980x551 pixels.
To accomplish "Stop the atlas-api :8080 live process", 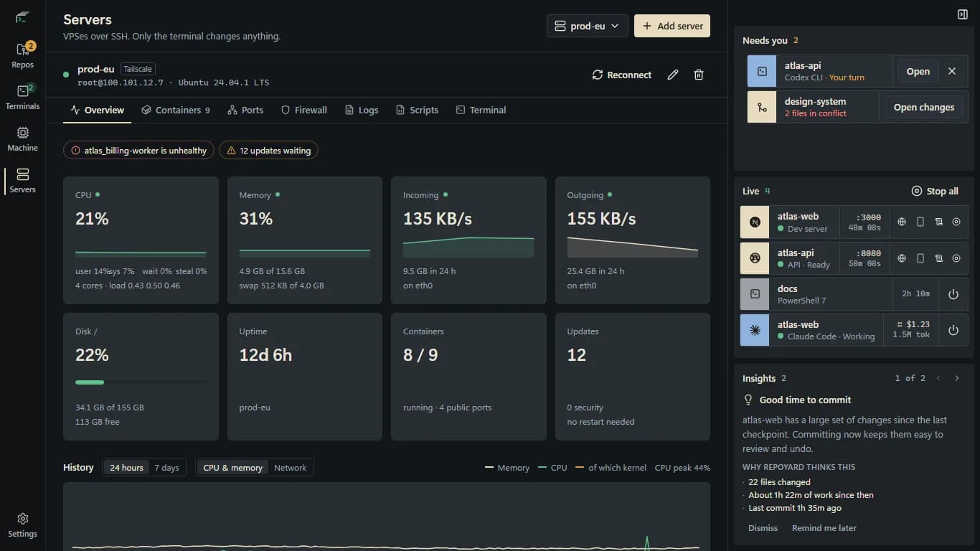I will coord(956,258).
